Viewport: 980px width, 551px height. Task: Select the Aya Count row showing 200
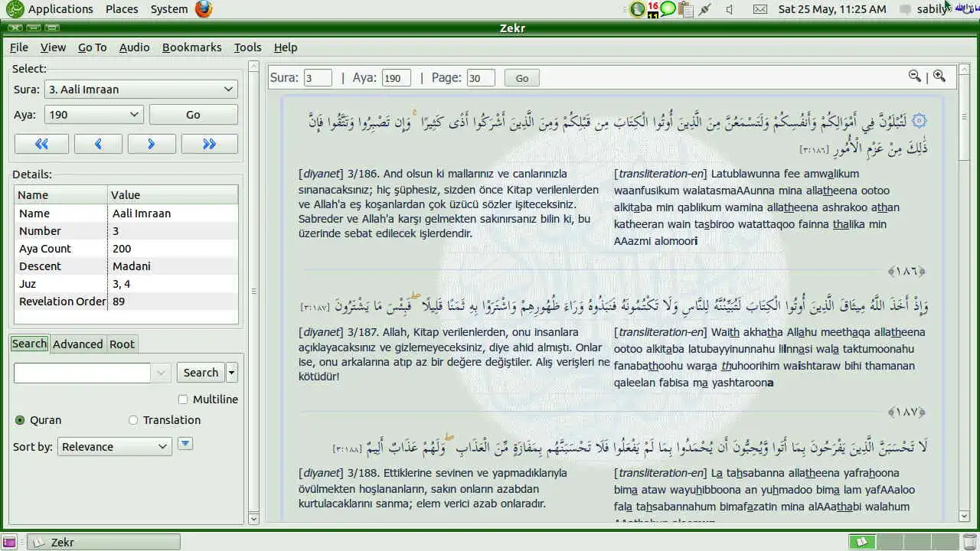tap(126, 249)
